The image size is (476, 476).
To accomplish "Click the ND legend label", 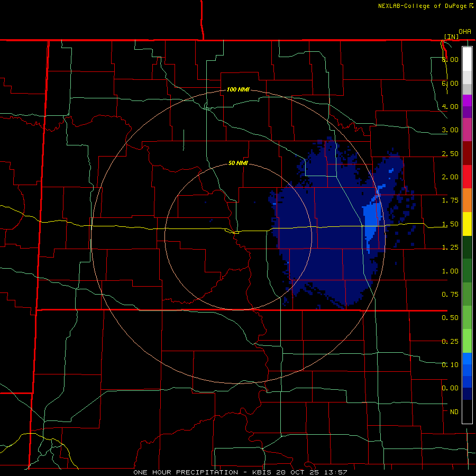I will (454, 412).
